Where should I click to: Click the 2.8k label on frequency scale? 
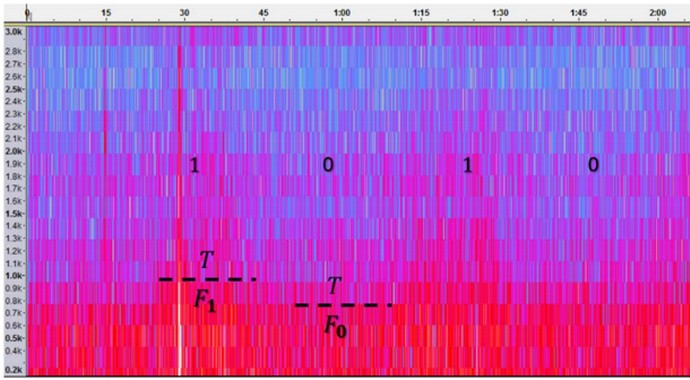point(13,51)
